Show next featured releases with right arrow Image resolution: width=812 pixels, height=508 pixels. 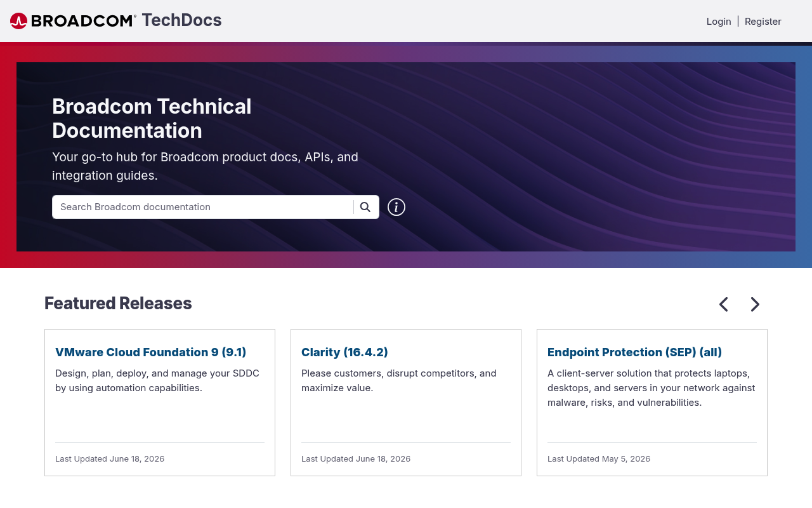(755, 304)
